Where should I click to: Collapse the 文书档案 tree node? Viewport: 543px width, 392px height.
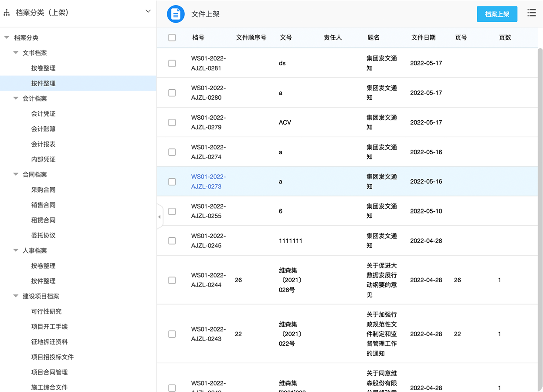tap(16, 53)
